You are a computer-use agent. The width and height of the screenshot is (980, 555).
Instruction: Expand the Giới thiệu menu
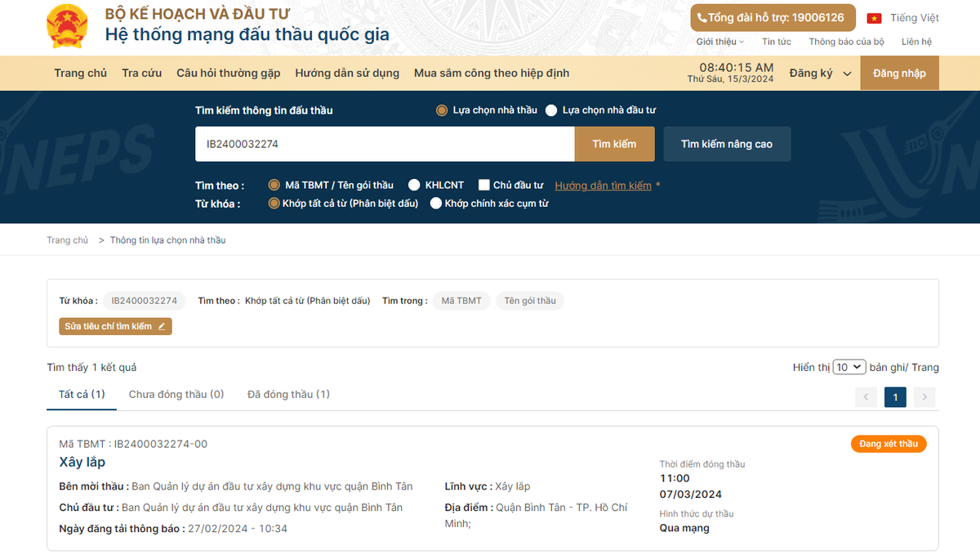point(719,42)
